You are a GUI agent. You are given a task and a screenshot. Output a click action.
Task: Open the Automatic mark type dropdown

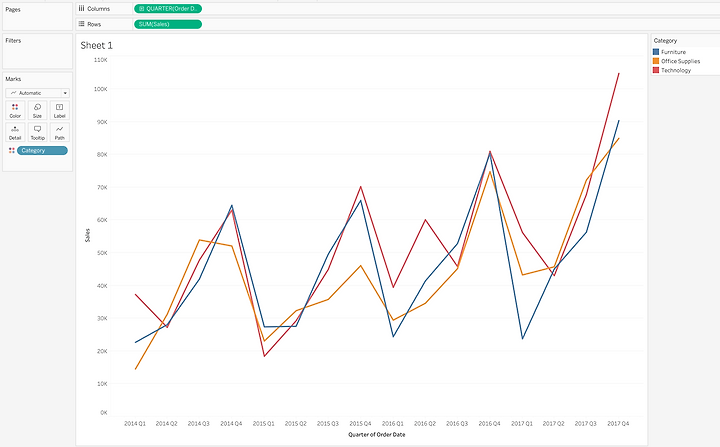[x=37, y=92]
